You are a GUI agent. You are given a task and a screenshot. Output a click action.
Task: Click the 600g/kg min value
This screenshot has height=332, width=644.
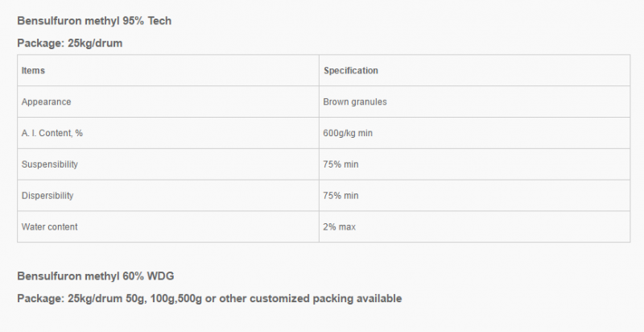(x=348, y=133)
